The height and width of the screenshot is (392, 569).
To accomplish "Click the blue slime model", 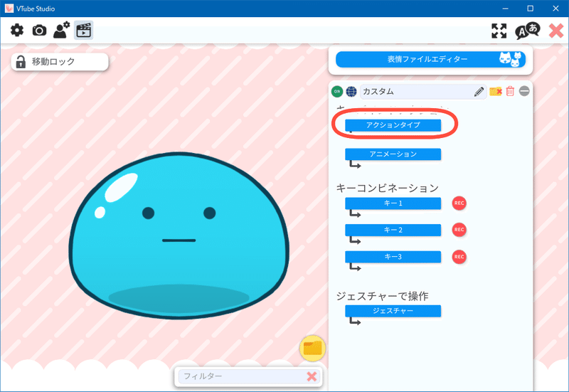I will point(179,236).
